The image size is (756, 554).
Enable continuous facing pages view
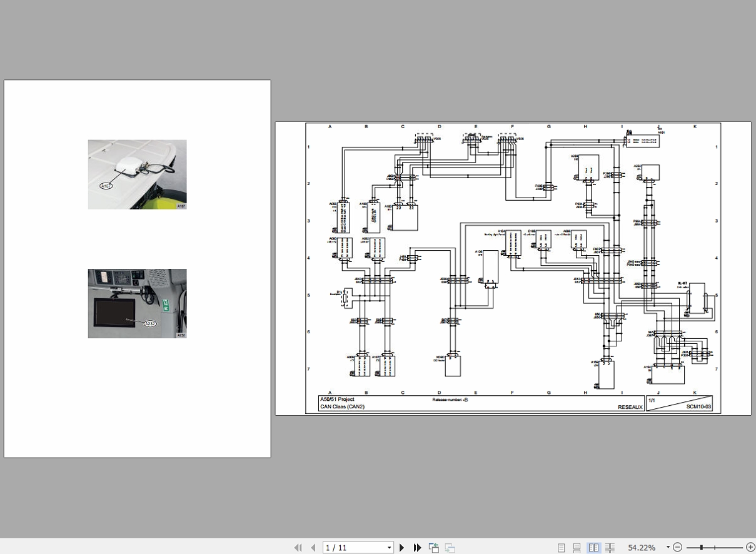pyautogui.click(x=610, y=548)
